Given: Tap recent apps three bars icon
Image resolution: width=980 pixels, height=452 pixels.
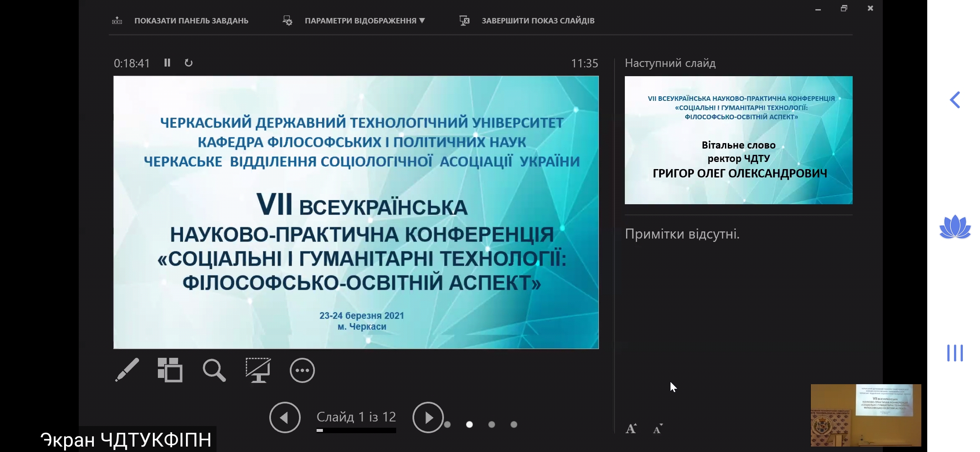Looking at the screenshot, I should click(x=955, y=353).
